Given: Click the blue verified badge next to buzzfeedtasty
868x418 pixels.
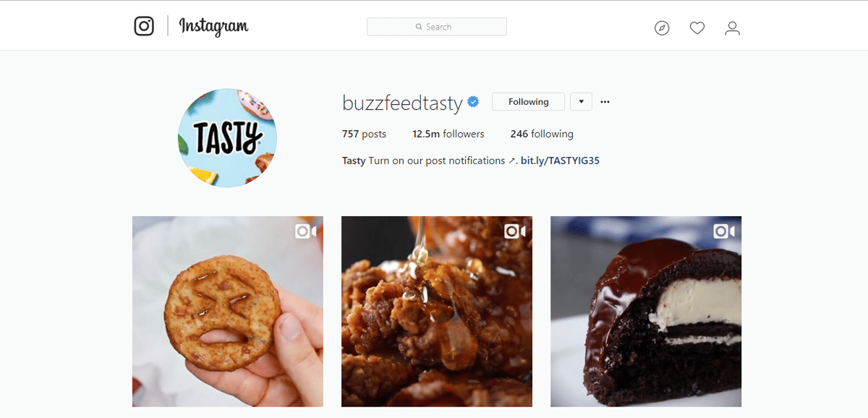Looking at the screenshot, I should point(473,102).
